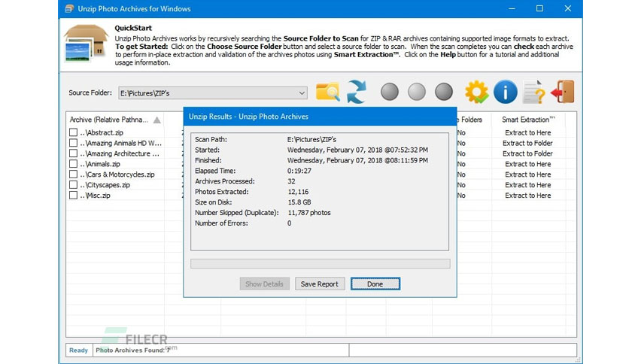
Task: Open Help document question mark icon
Action: 534,92
